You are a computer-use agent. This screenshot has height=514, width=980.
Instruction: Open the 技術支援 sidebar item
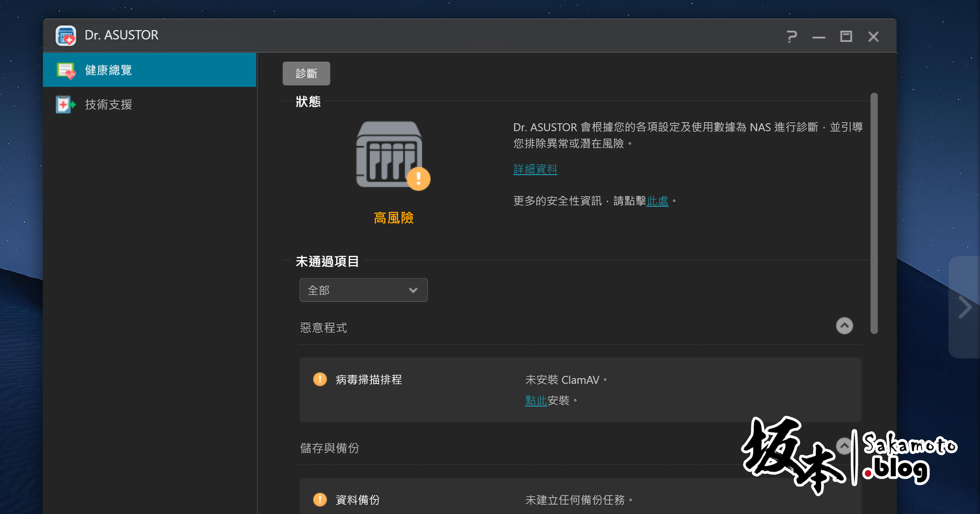click(x=150, y=104)
